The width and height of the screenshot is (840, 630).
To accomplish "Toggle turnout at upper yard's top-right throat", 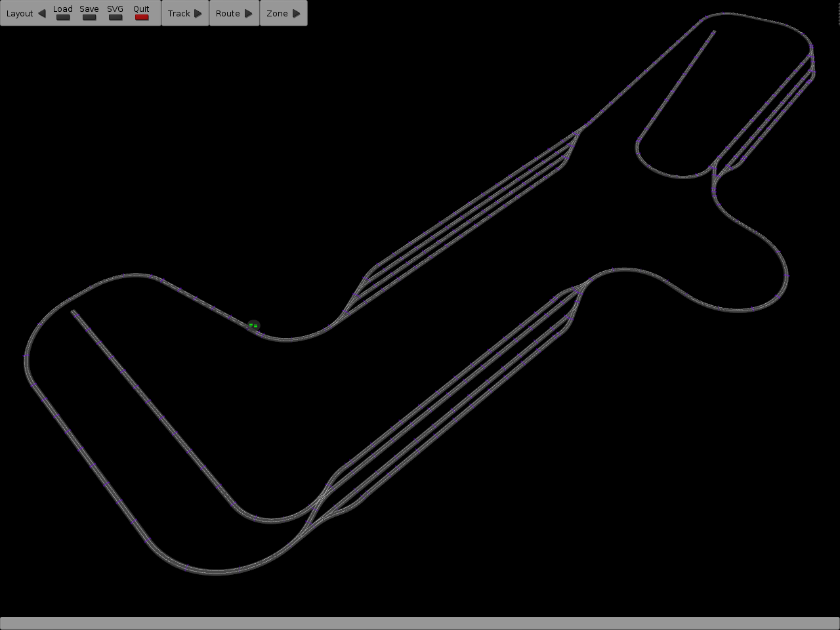I will pyautogui.click(x=579, y=132).
